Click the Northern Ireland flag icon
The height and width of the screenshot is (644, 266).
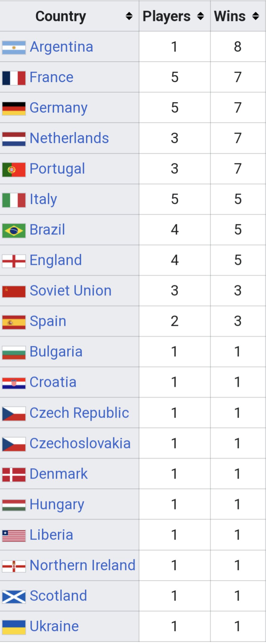click(14, 566)
